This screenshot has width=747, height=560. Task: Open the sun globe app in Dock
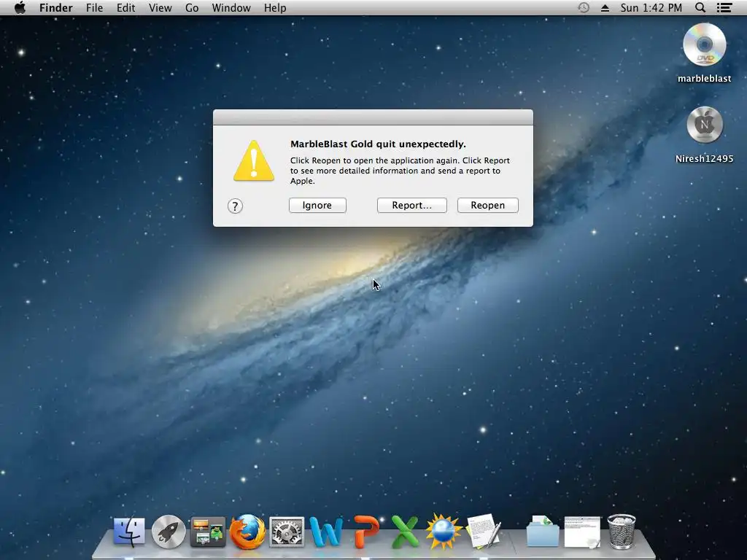pos(444,532)
